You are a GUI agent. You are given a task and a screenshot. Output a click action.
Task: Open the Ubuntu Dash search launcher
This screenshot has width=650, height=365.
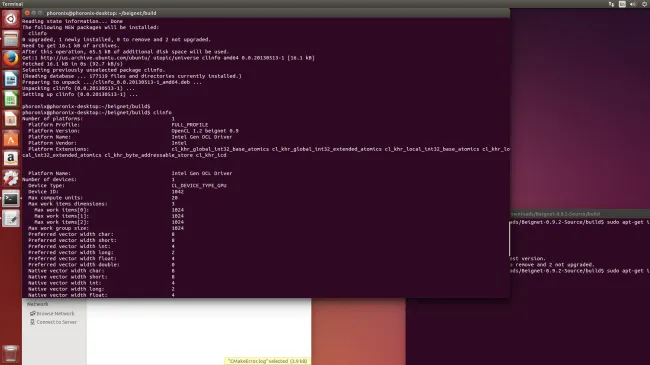pos(11,19)
